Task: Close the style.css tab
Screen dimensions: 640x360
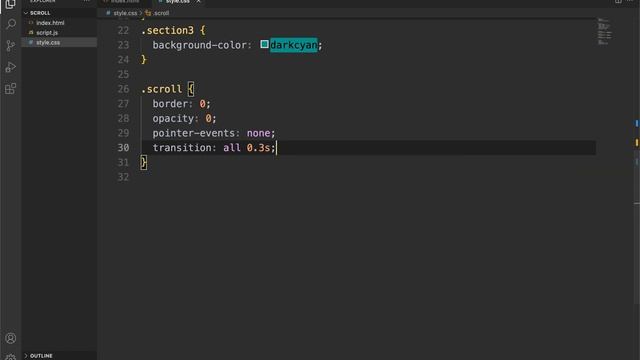Action: click(x=198, y=2)
